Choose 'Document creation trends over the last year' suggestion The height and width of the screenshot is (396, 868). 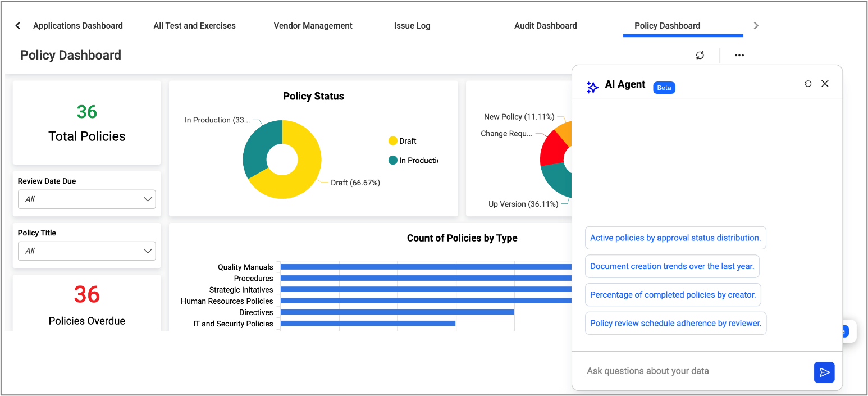(671, 266)
